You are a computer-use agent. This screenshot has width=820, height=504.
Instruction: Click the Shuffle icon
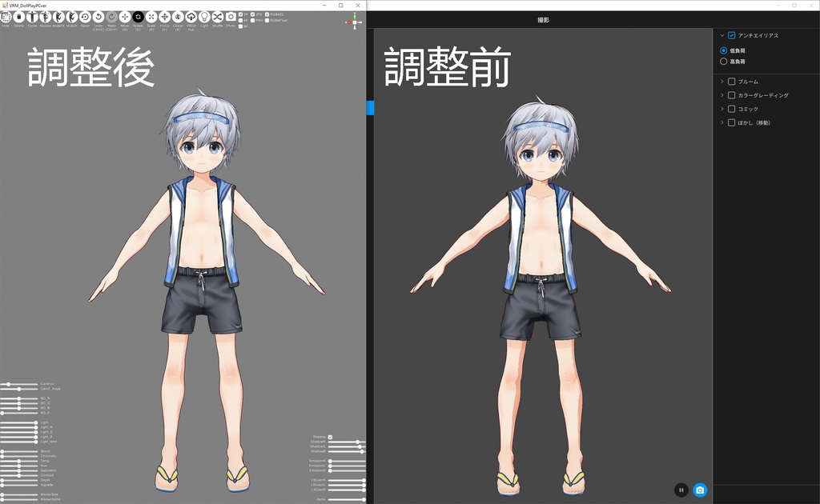coord(218,17)
